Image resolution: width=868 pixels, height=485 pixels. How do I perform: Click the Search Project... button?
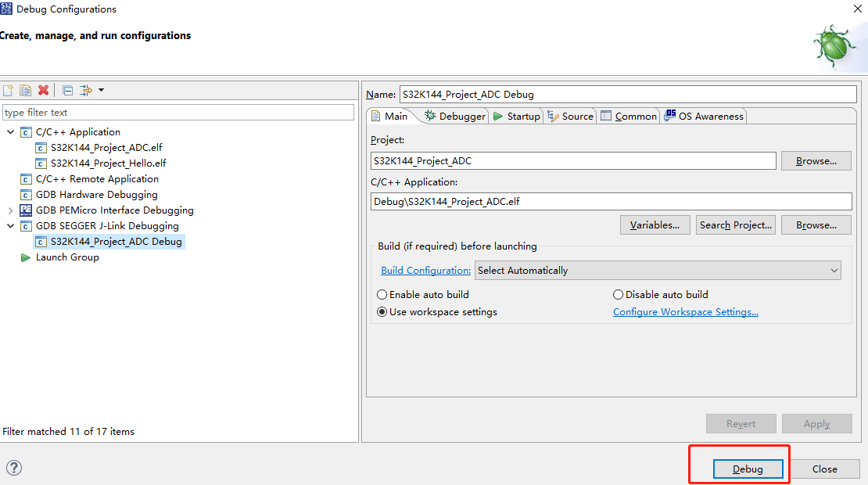coord(736,225)
